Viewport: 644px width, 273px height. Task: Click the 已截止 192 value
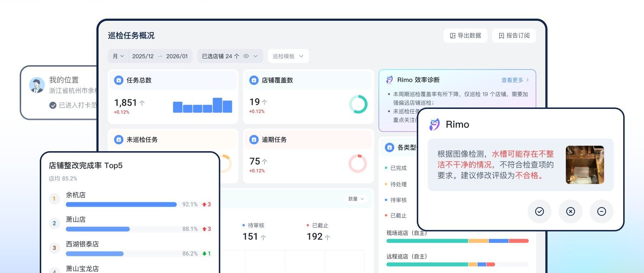pos(315,237)
